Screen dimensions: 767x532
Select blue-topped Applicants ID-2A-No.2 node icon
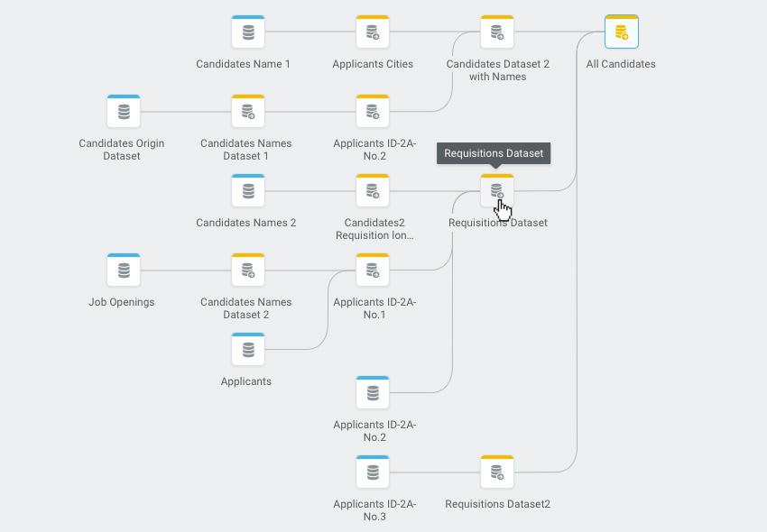(373, 393)
